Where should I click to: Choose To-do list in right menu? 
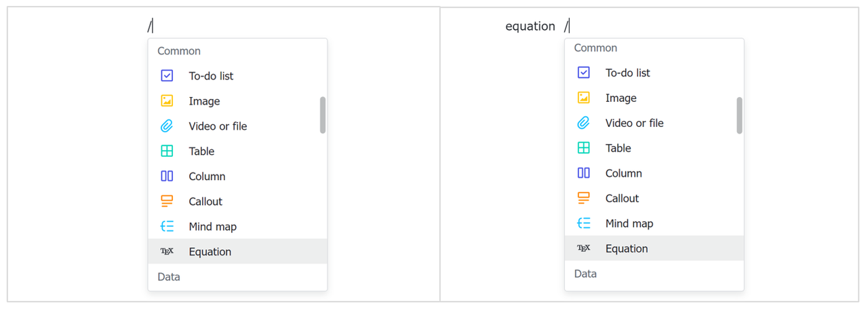pyautogui.click(x=627, y=73)
